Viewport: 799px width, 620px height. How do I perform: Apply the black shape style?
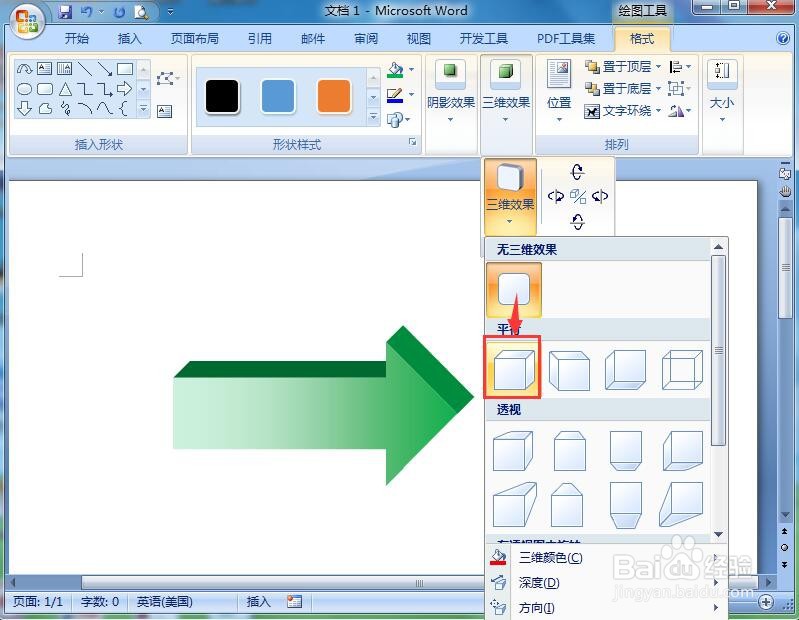coord(222,96)
